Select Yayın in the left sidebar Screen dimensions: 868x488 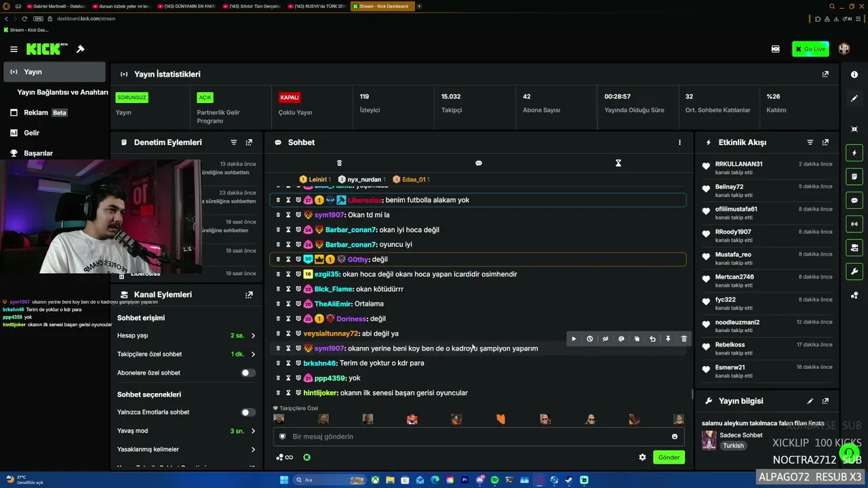click(54, 72)
